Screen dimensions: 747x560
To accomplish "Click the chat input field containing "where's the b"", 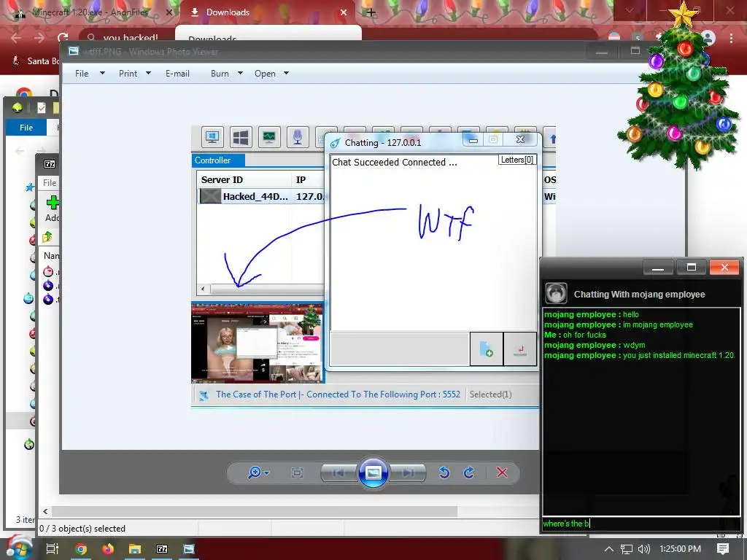I will [640, 524].
